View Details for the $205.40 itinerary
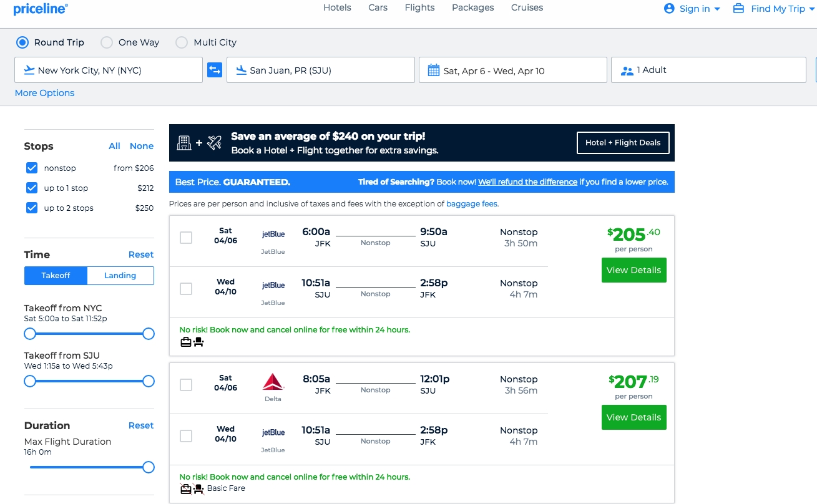 click(x=634, y=270)
